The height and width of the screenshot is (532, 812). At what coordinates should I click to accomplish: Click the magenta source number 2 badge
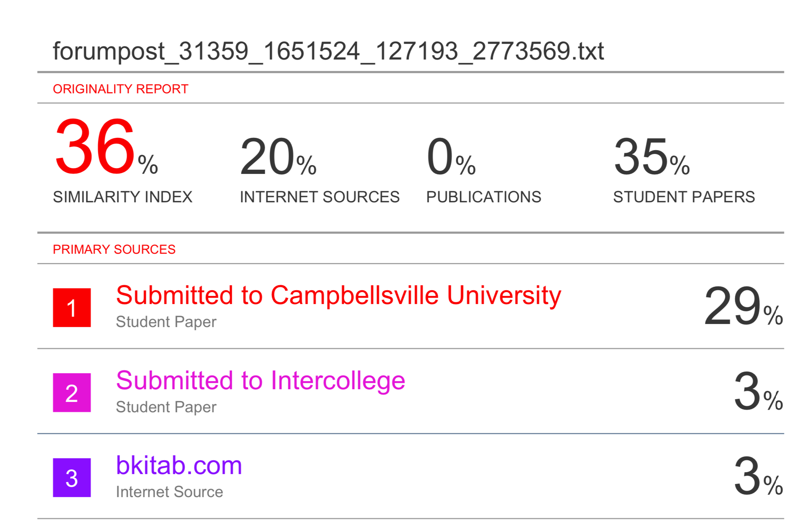coord(72,393)
